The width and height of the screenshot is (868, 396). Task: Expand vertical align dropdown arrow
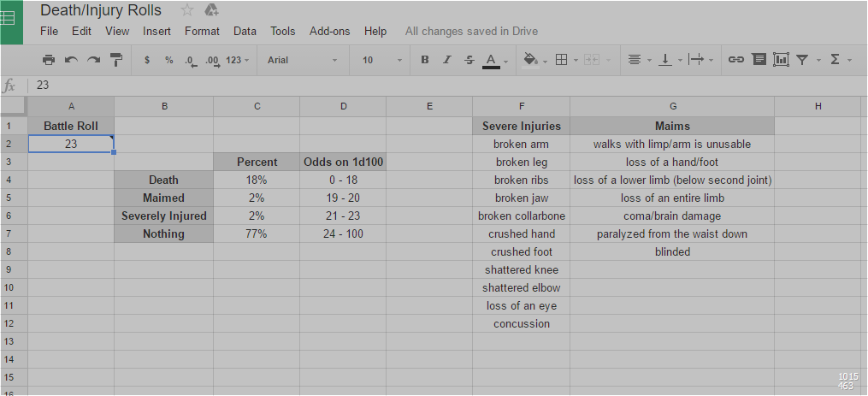[680, 61]
